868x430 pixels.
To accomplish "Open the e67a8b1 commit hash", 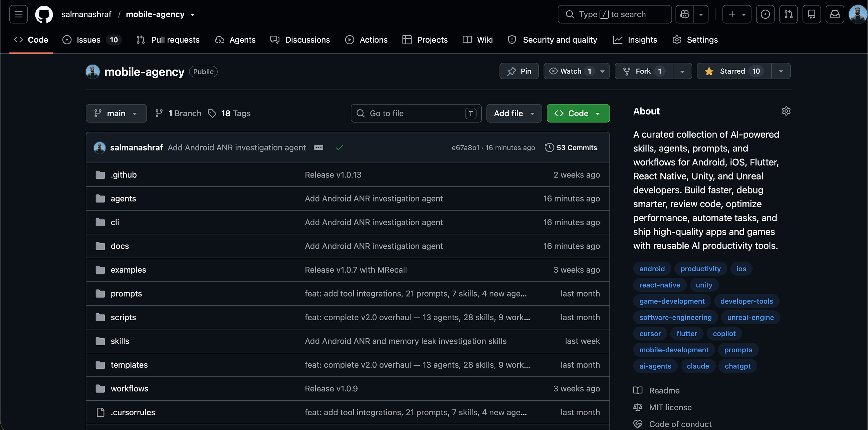I will 465,147.
